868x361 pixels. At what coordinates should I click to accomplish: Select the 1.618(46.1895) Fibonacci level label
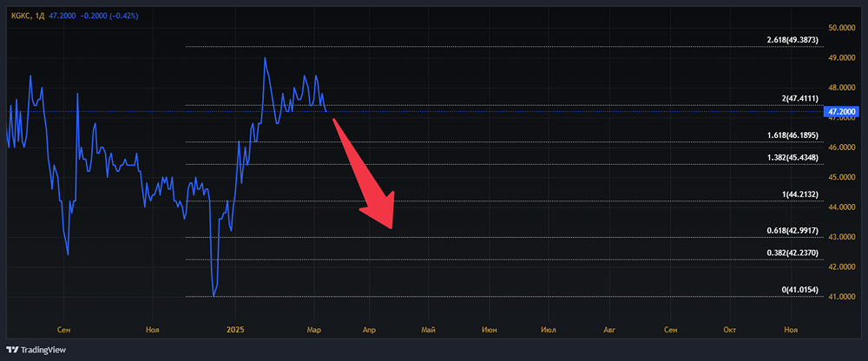pos(792,135)
